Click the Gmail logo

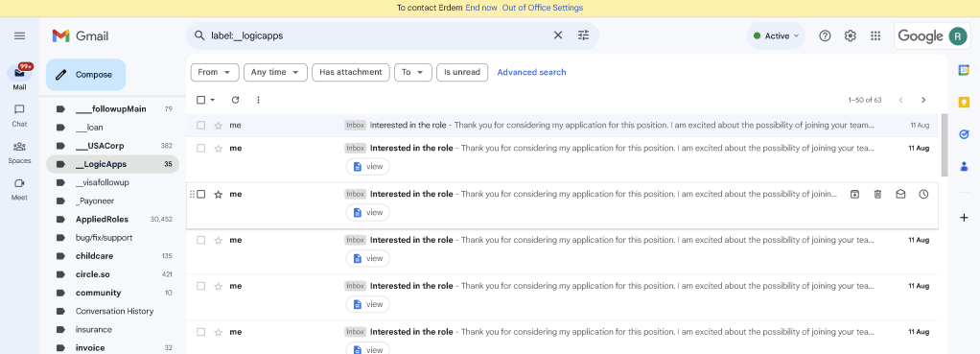(x=80, y=35)
